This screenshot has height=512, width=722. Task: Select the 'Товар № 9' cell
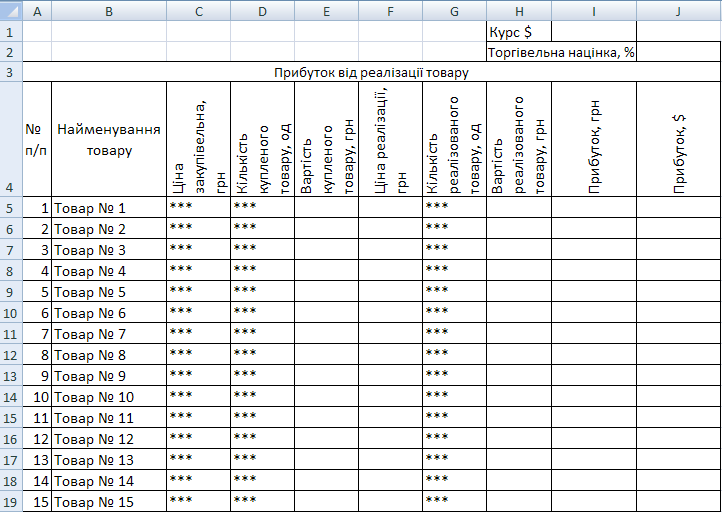pyautogui.click(x=109, y=376)
